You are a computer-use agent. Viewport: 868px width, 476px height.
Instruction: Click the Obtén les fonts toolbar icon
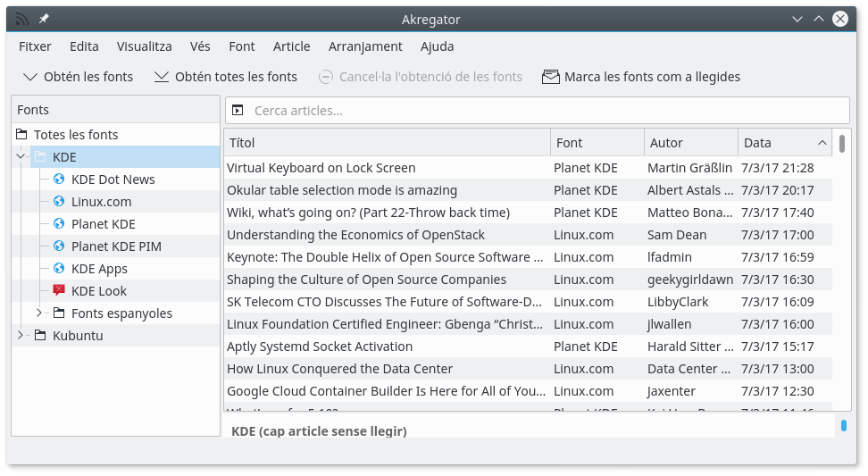tap(30, 77)
